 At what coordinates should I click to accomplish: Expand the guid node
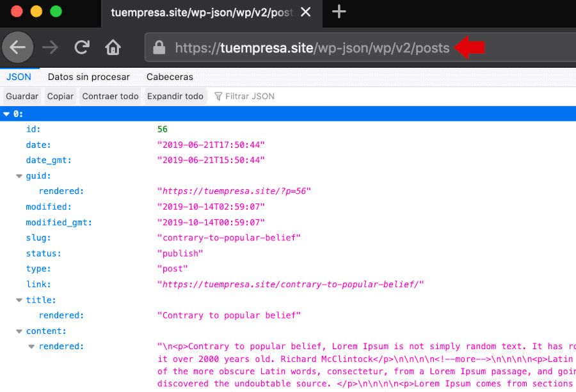[x=18, y=175]
